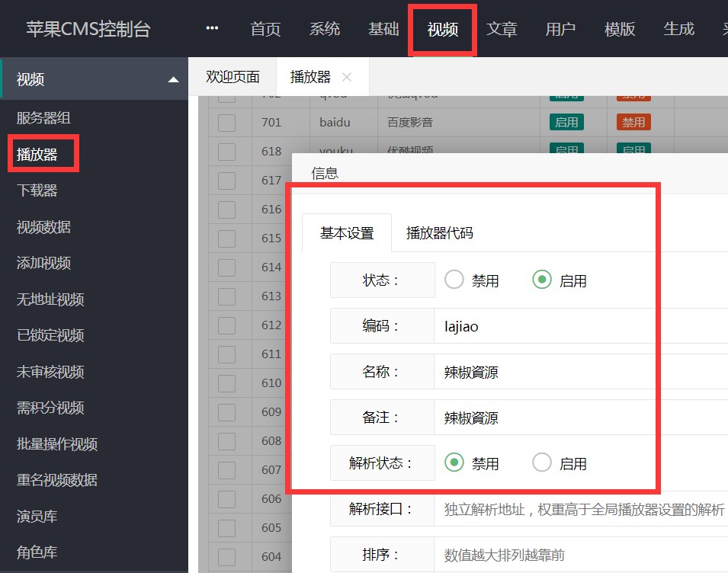Focus the 备注 input field
The image size is (728, 573).
point(581,418)
